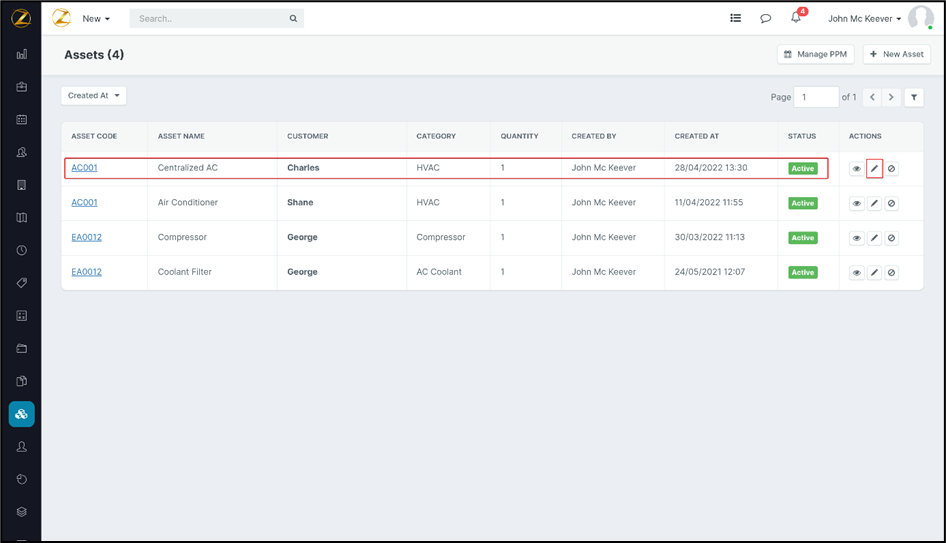Viewport: 946px width, 543px height.
Task: Open the notifications bell icon
Action: pyautogui.click(x=796, y=18)
